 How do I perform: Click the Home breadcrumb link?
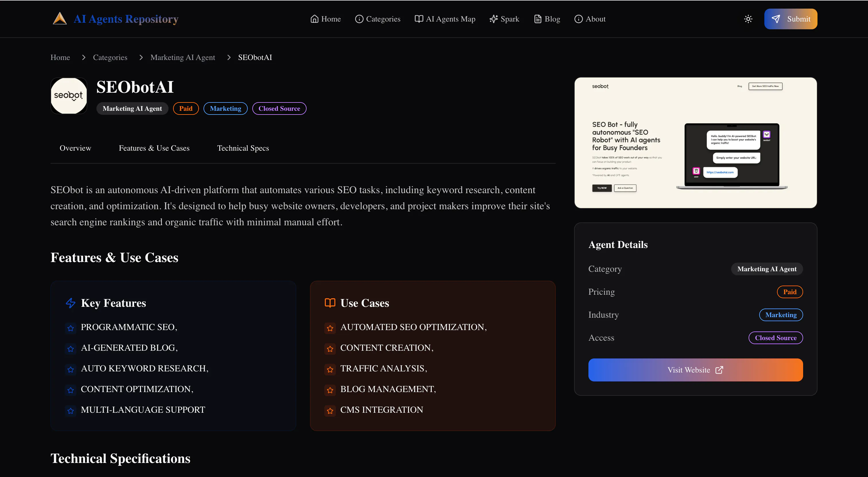click(60, 57)
